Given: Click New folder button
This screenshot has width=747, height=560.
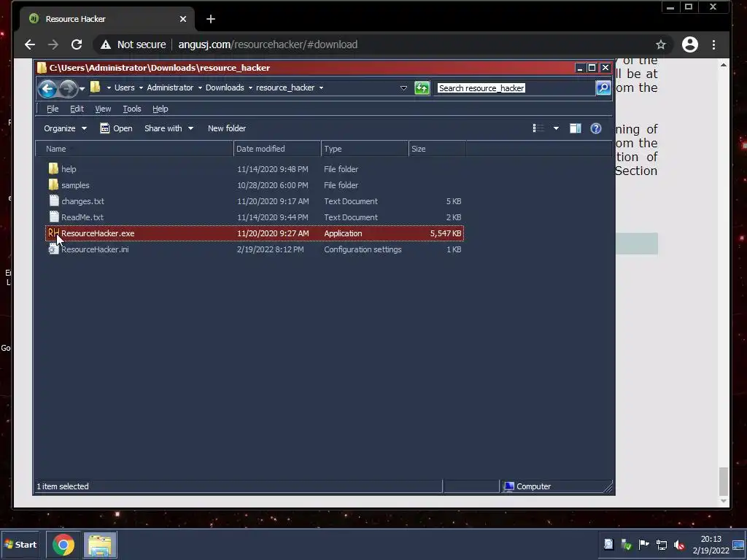Looking at the screenshot, I should pos(227,128).
